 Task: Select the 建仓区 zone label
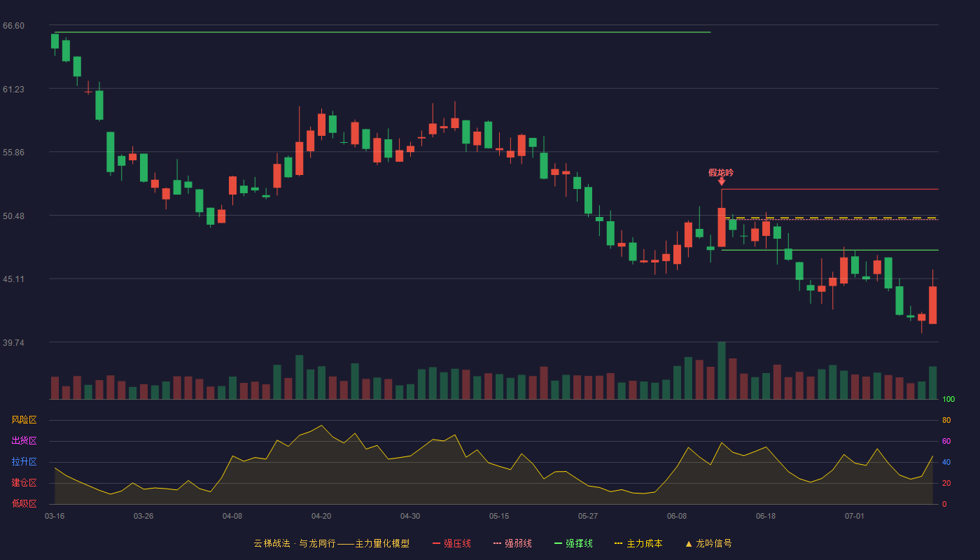click(x=24, y=483)
